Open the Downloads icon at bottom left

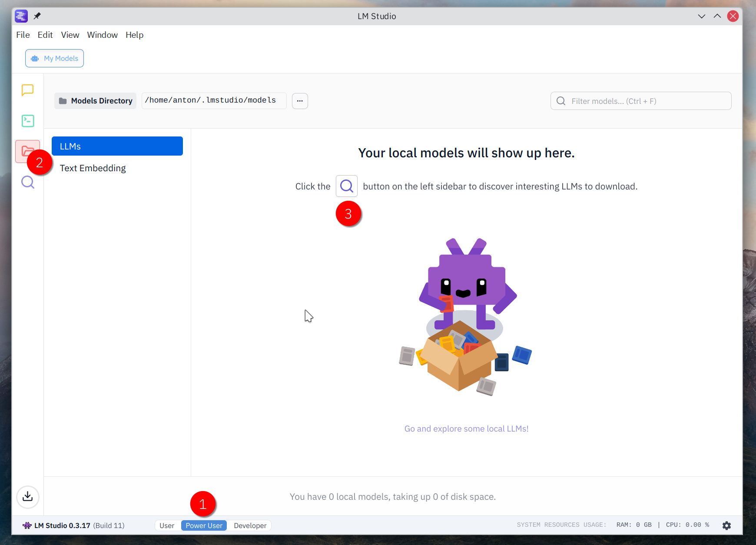pyautogui.click(x=28, y=496)
